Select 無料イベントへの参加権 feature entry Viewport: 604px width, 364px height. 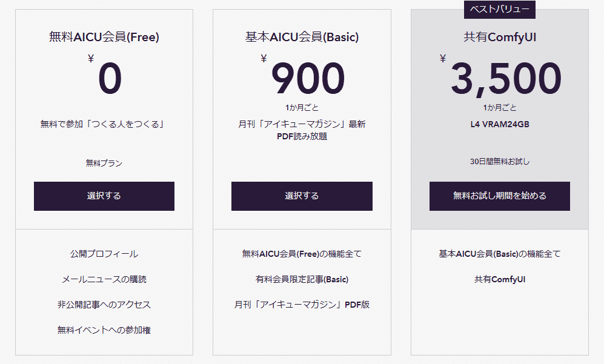pos(104,330)
